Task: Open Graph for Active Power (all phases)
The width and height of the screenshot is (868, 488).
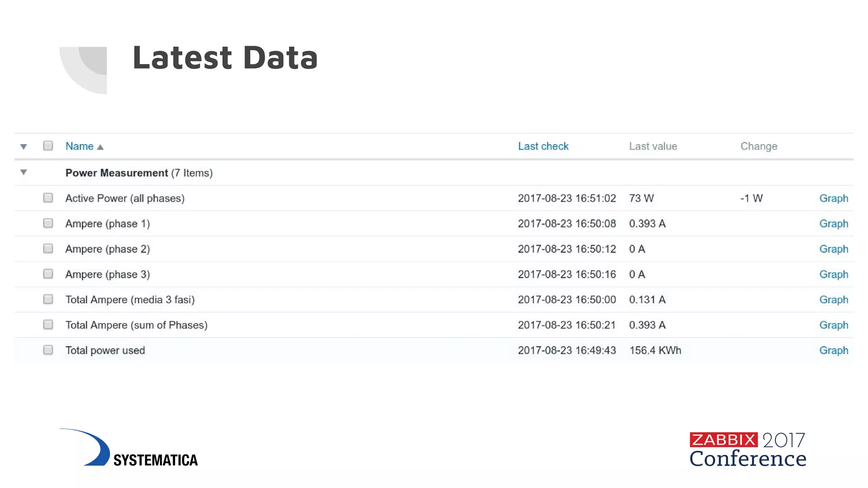Action: click(834, 198)
